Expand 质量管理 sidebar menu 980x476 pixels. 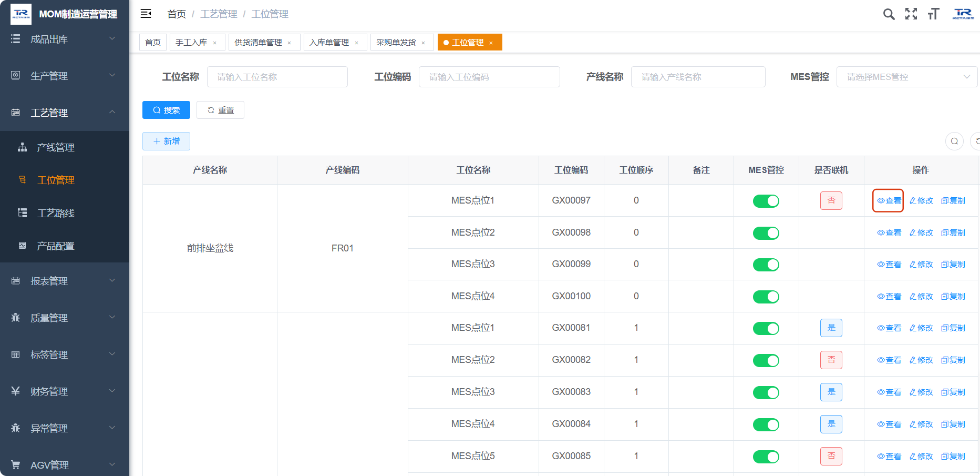coord(65,318)
